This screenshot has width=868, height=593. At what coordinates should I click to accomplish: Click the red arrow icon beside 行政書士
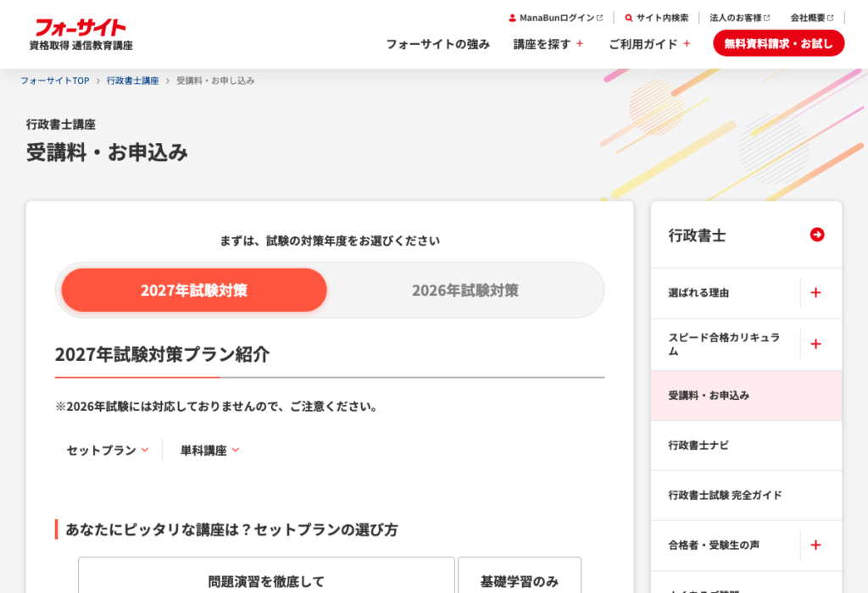coord(816,235)
